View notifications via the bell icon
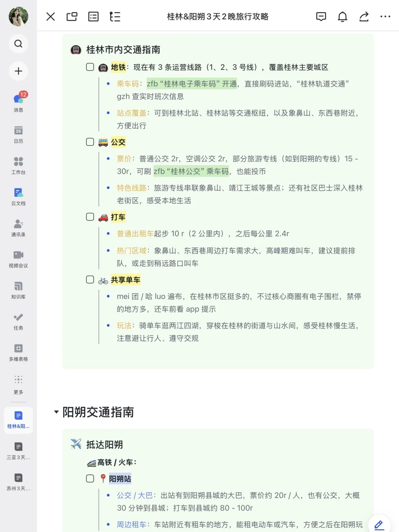 (342, 17)
